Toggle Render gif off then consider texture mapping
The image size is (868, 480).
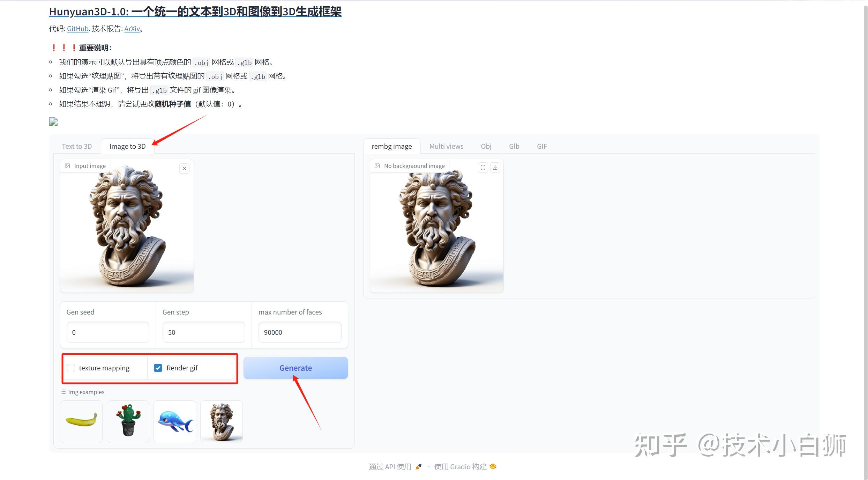(x=158, y=368)
